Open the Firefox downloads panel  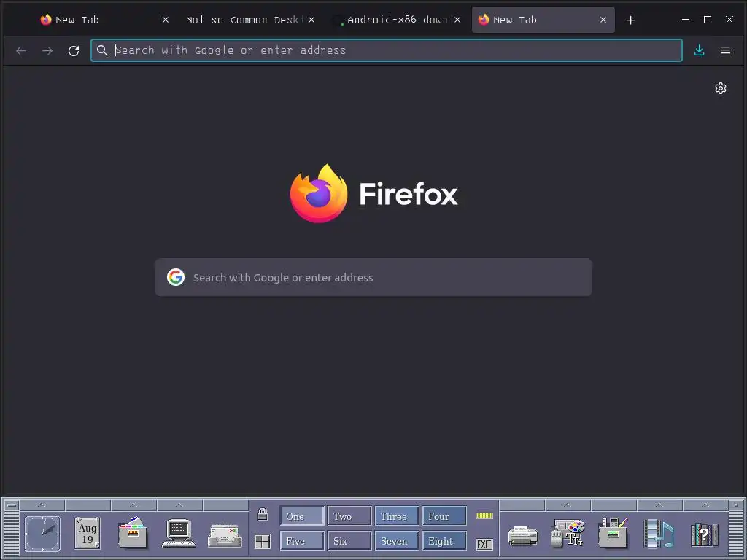tap(699, 50)
